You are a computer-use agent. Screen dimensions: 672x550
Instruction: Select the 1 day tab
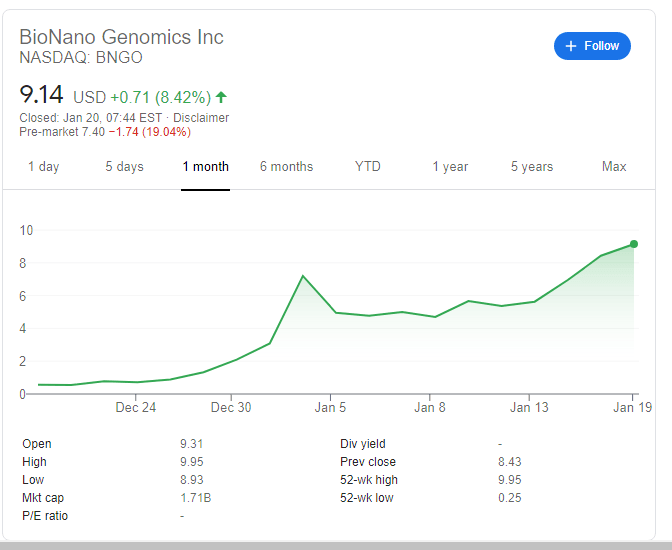pos(43,167)
